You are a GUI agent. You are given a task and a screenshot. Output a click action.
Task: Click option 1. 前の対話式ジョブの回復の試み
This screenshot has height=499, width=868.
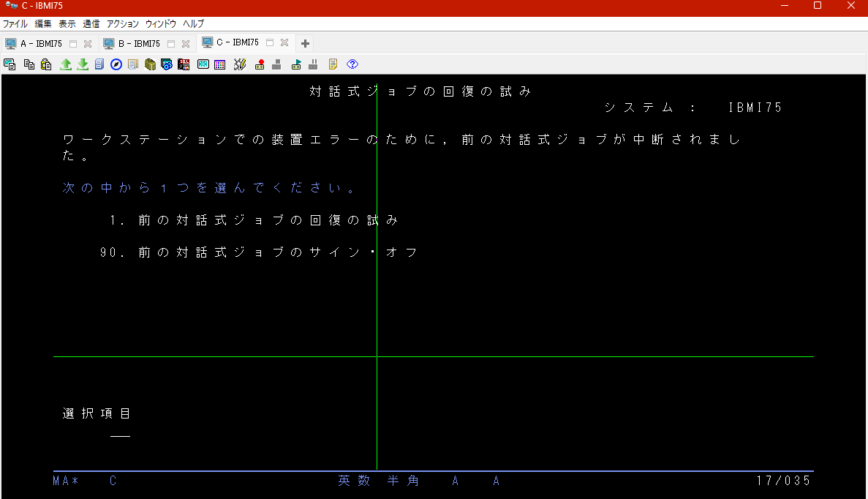[254, 220]
